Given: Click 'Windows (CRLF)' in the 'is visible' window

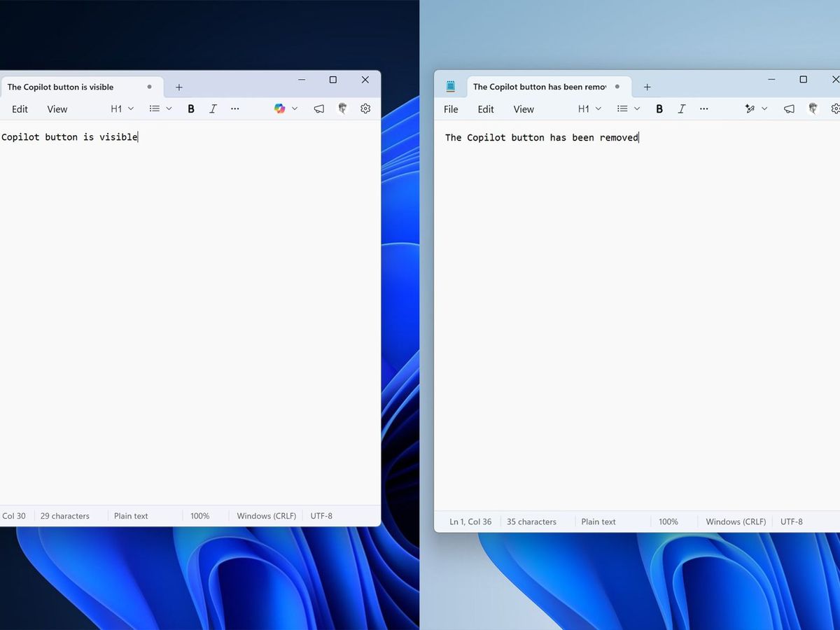Looking at the screenshot, I should pyautogui.click(x=267, y=516).
